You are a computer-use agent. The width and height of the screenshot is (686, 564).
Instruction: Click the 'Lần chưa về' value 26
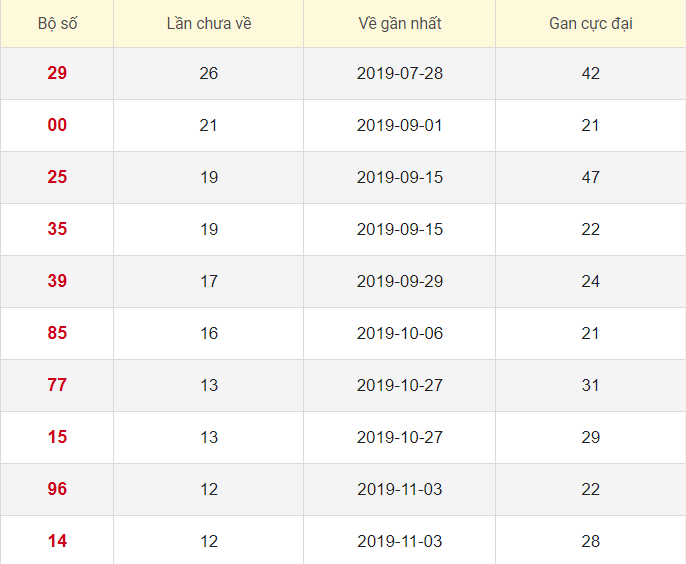click(x=208, y=73)
